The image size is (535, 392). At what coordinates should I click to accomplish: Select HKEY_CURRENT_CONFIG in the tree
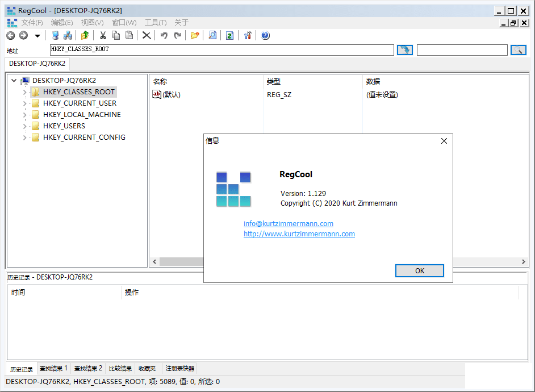84,137
